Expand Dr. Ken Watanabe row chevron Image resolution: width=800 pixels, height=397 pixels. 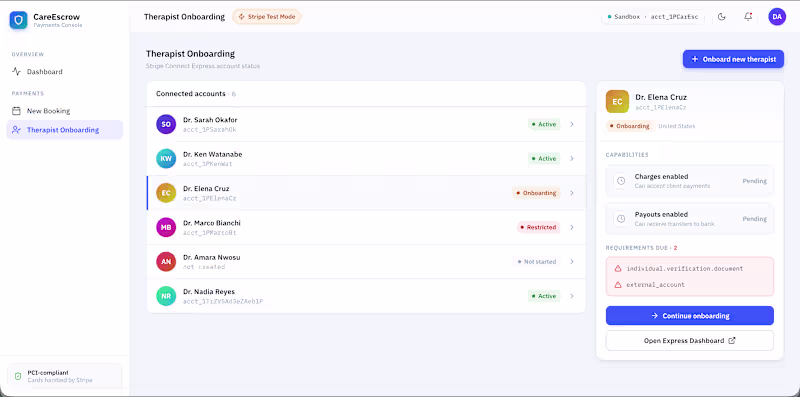(572, 159)
